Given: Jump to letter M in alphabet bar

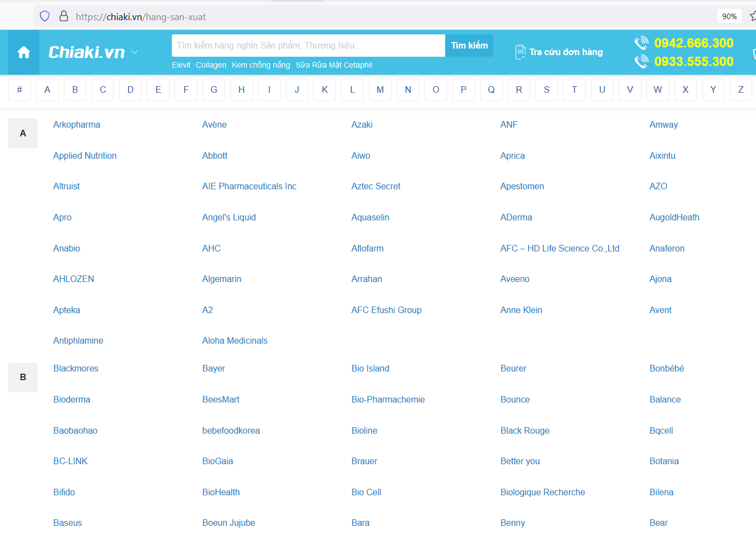Looking at the screenshot, I should [380, 90].
